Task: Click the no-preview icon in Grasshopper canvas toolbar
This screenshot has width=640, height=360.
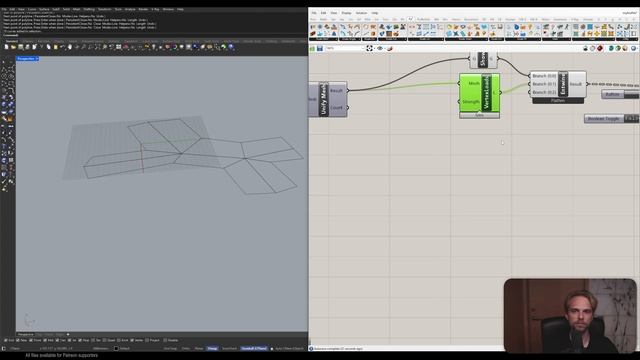Action: (x=585, y=48)
